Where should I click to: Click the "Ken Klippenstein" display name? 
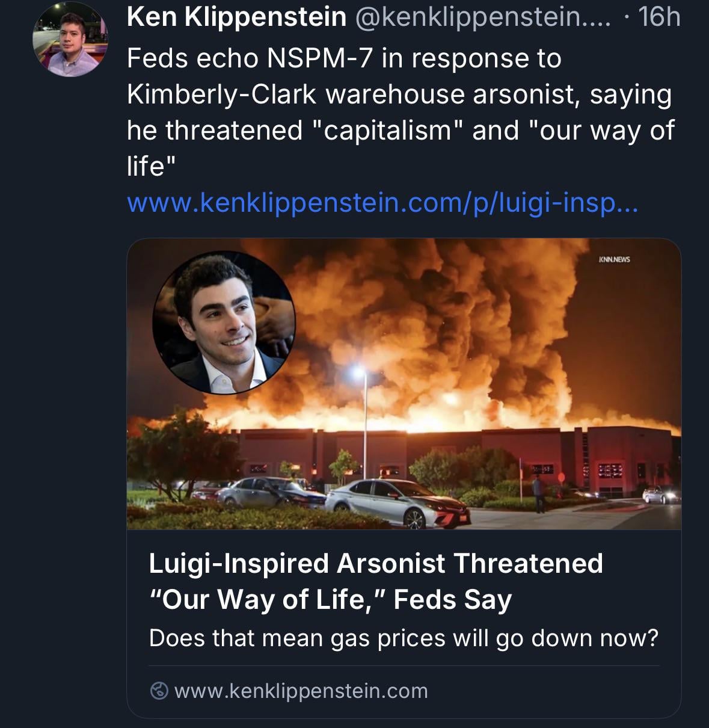[236, 17]
